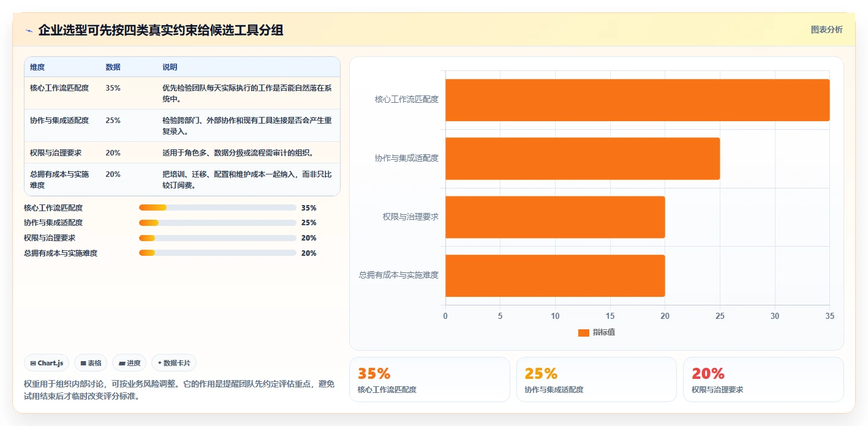
Task: Click the 核心工作流匹配度 progress bar at 35%
Action: (217, 207)
